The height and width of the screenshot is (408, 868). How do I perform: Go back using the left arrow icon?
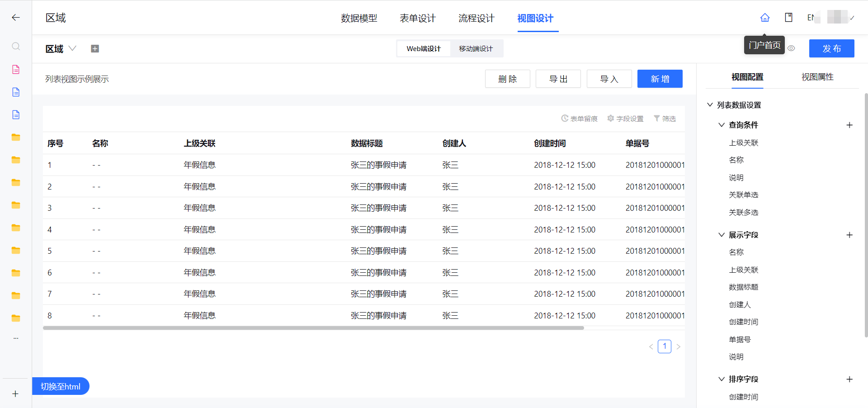click(x=16, y=18)
